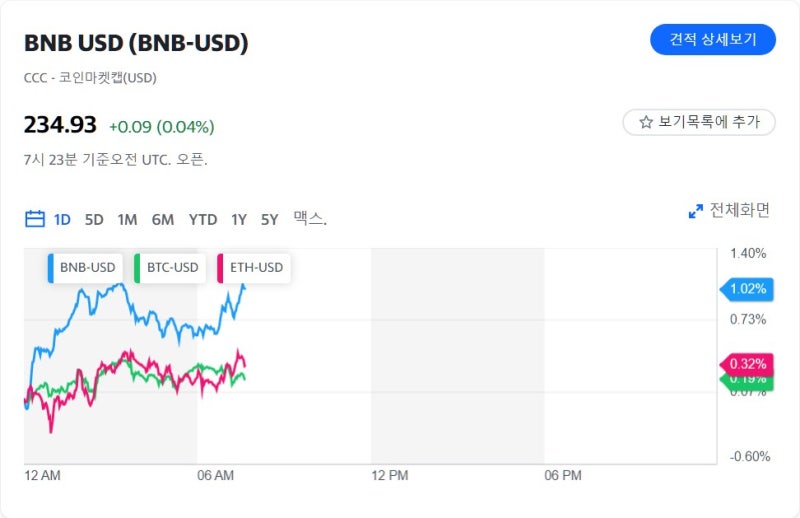Click the fullscreen expand arrows icon
The image size is (800, 518).
point(697,211)
